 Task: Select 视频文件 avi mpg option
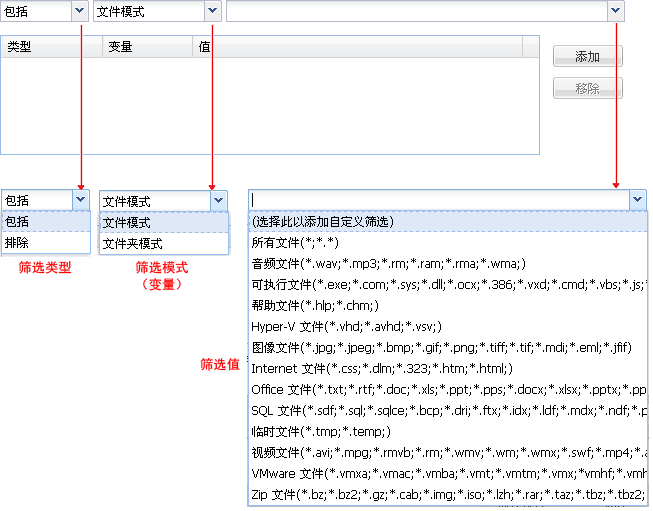(448, 452)
